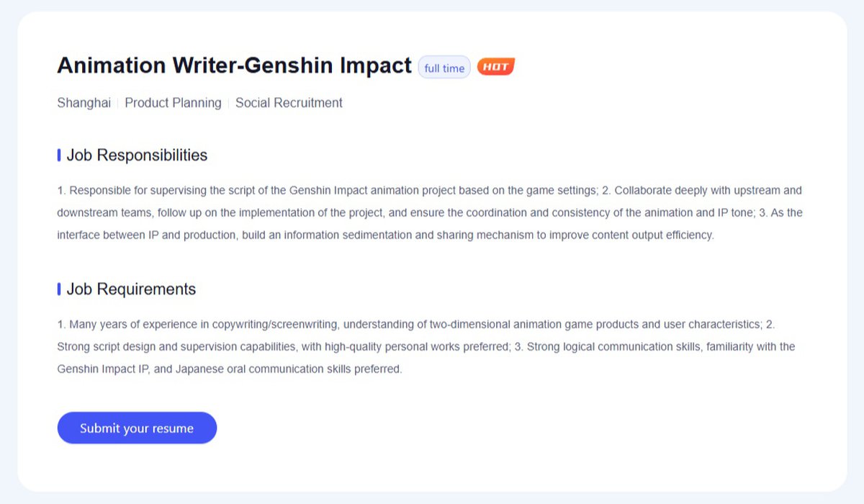Select the Social Recruitment label
Screen dimensions: 864x504
(x=289, y=103)
